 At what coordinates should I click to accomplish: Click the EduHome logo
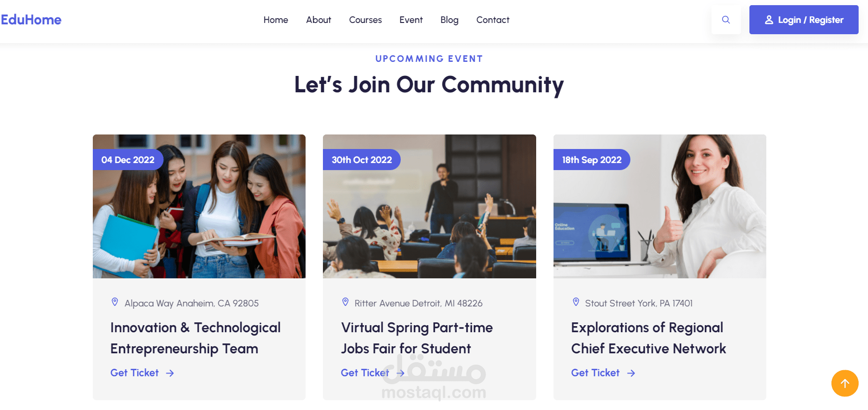coord(31,20)
